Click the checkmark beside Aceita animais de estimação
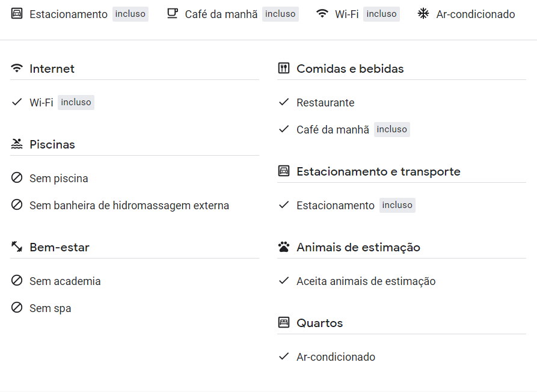This screenshot has width=537, height=392. [x=284, y=281]
